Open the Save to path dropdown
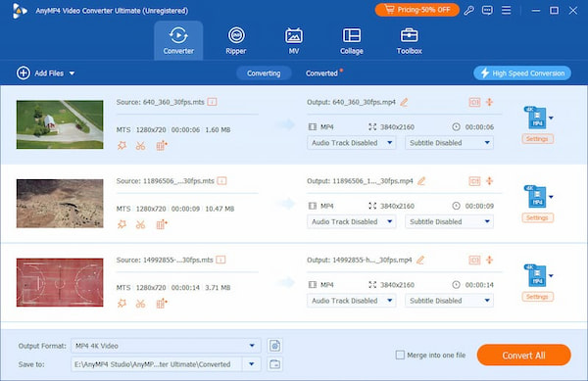The height and width of the screenshot is (381, 588). pos(252,364)
